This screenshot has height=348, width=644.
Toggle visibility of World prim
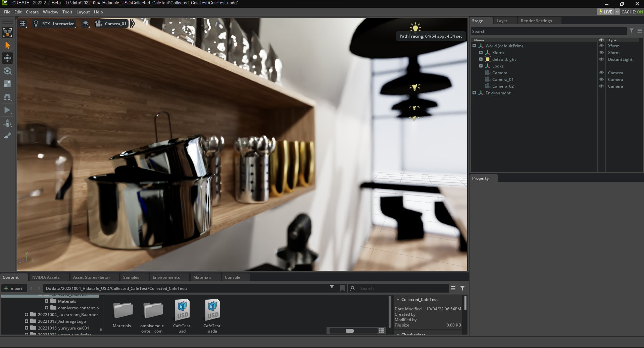pyautogui.click(x=601, y=46)
